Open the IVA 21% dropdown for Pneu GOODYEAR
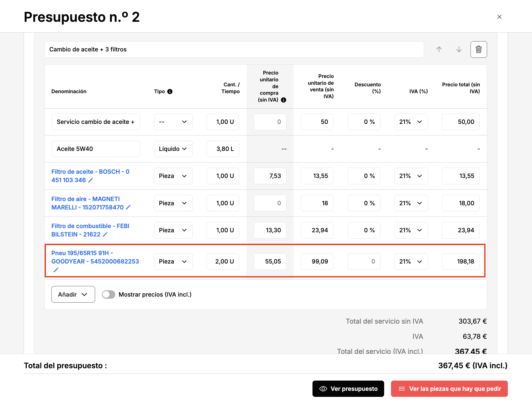532x400 pixels. coord(411,261)
